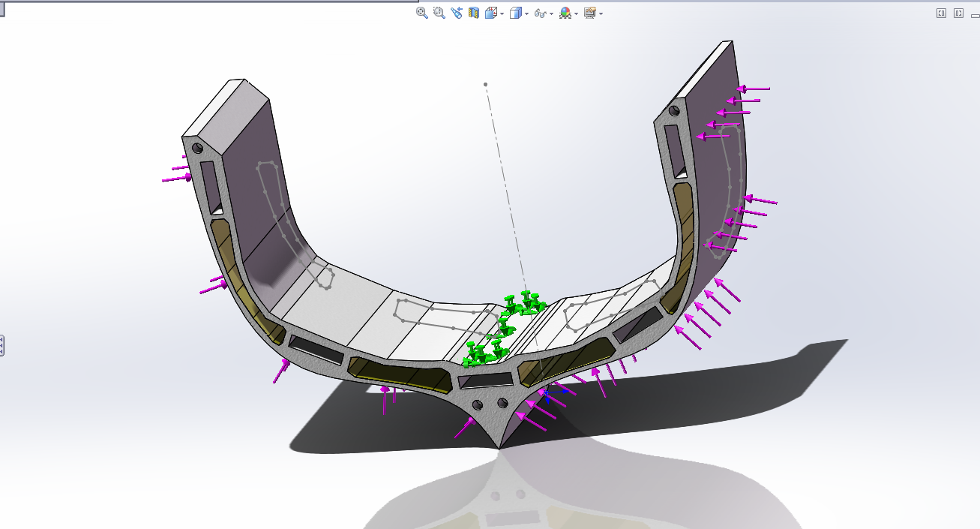Toggle the Section View tool

tap(474, 13)
